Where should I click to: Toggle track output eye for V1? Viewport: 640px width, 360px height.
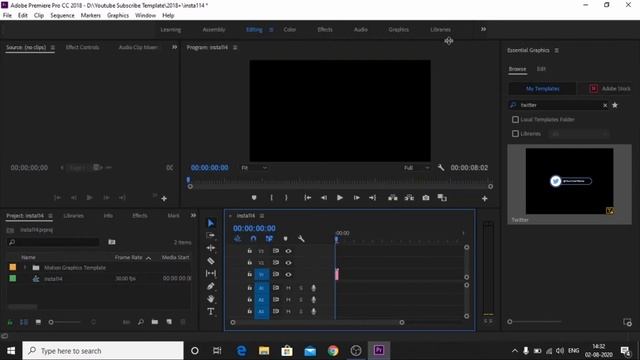(x=288, y=275)
